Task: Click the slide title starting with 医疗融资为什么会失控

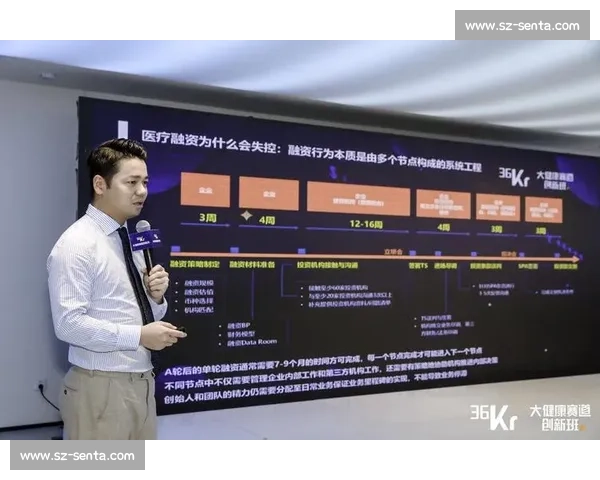Action: [x=311, y=151]
